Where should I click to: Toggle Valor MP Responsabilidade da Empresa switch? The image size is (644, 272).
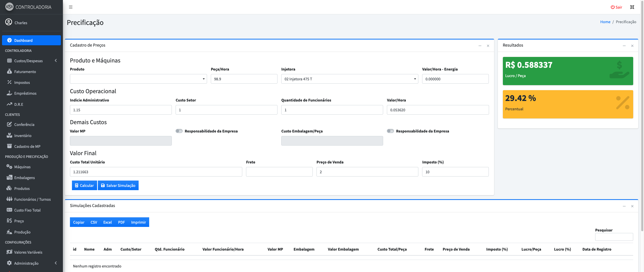179,131
